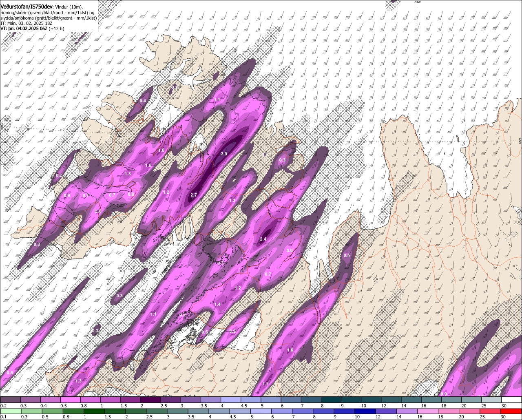Pick the light green swatch between 0.3 and 0.5
Viewport: 522px width, 420px height.
pyautogui.click(x=32, y=411)
